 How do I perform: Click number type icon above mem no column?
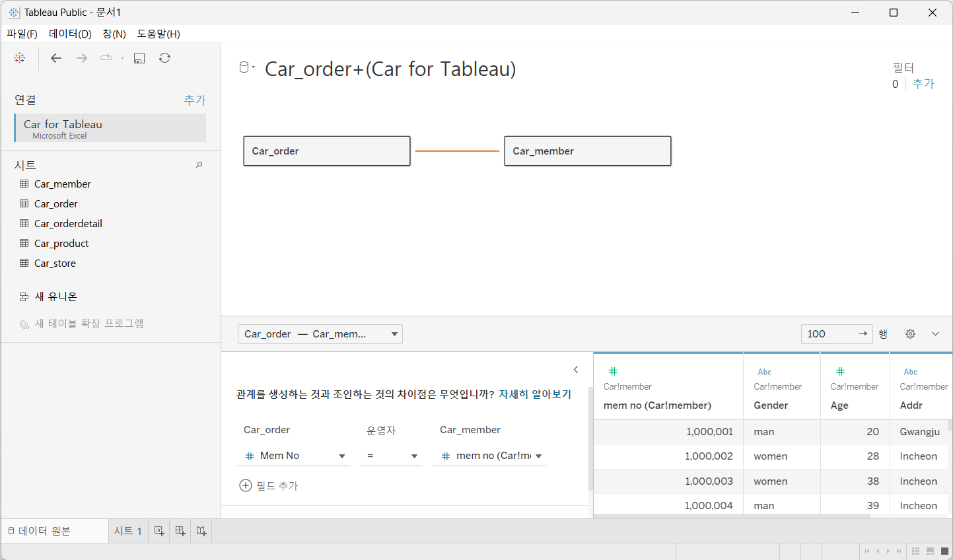point(613,372)
